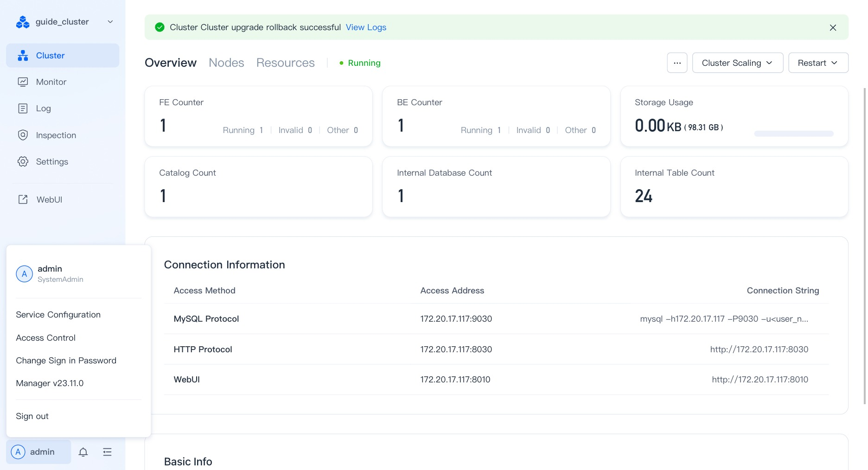Click the admin avatar in the popup
The height and width of the screenshot is (470, 868).
24,274
